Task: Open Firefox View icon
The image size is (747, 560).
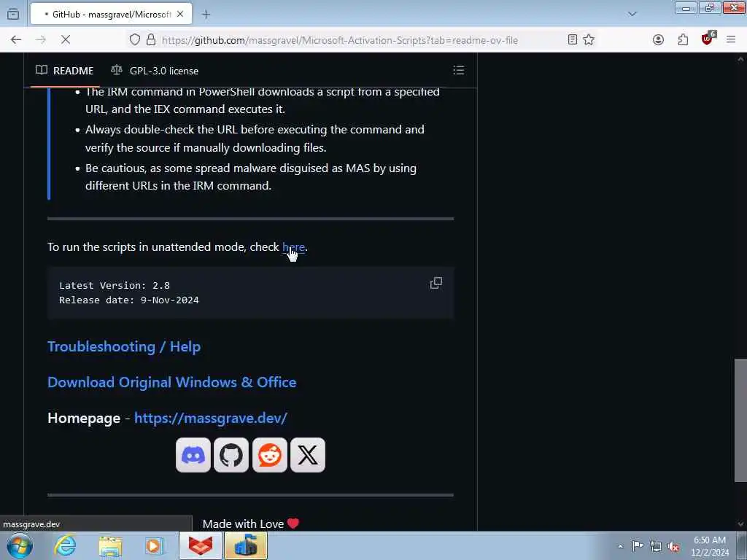Action: point(13,15)
